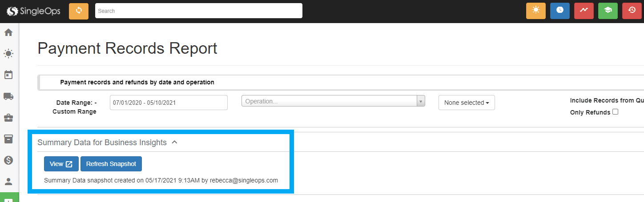This screenshot has width=644, height=202.
Task: Toggle the Only Refunds checkbox
Action: 616,112
